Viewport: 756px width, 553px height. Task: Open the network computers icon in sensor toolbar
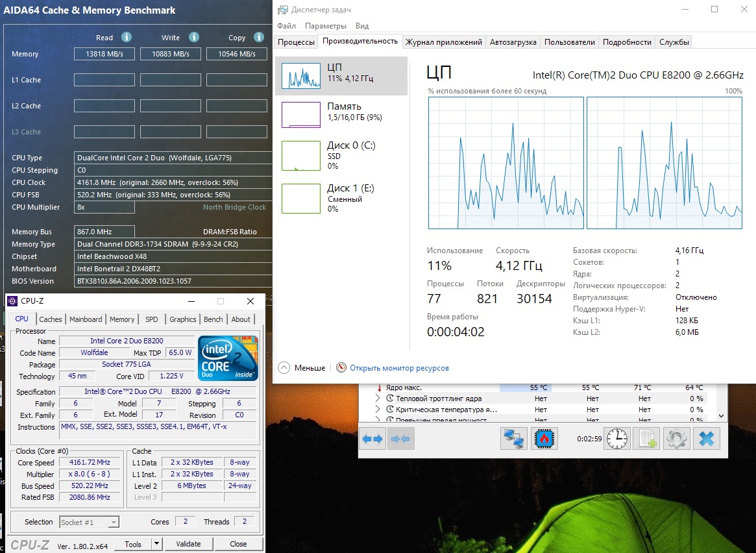point(513,439)
